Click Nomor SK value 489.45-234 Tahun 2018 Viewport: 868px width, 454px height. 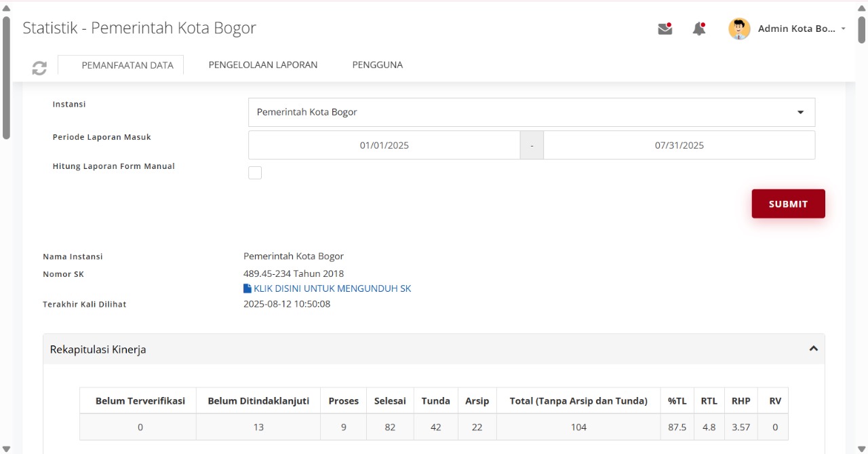coord(294,273)
